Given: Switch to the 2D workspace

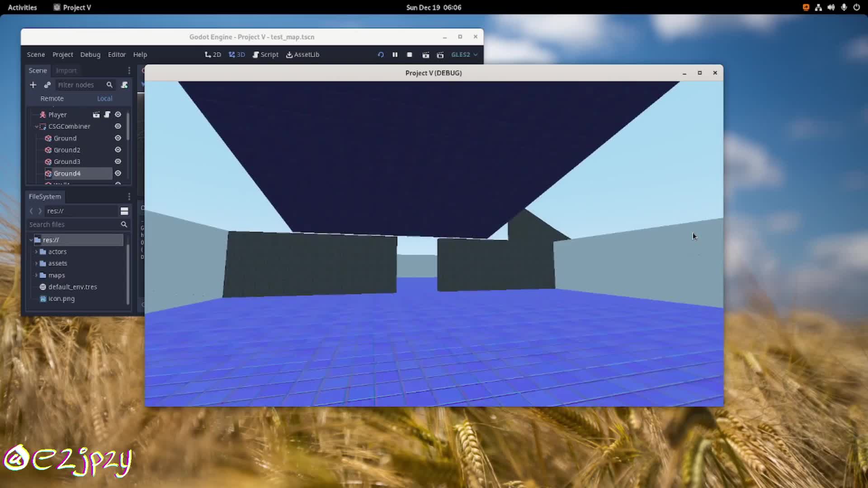Looking at the screenshot, I should tap(212, 54).
